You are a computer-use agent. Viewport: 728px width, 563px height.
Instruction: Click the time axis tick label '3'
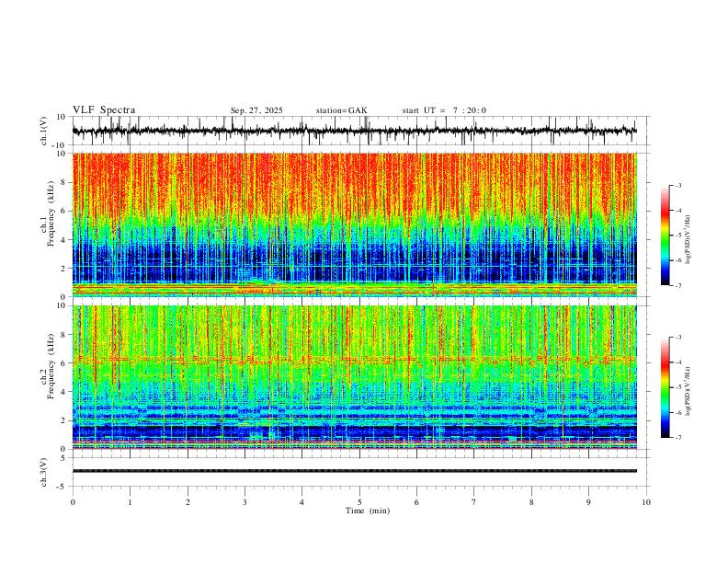tap(245, 502)
